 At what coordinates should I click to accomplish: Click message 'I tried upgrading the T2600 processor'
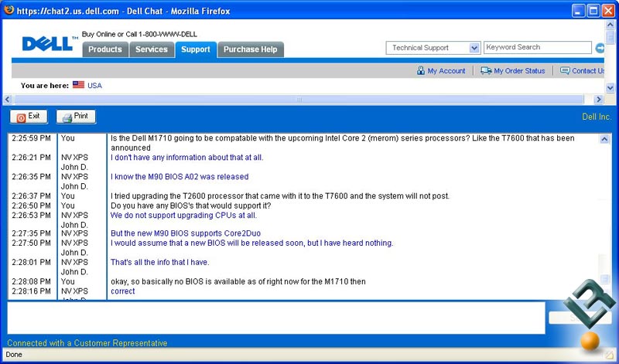[280, 196]
